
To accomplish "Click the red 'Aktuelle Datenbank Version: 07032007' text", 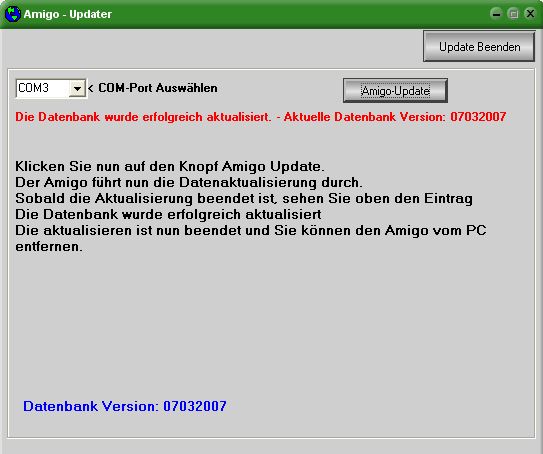I will click(x=395, y=117).
